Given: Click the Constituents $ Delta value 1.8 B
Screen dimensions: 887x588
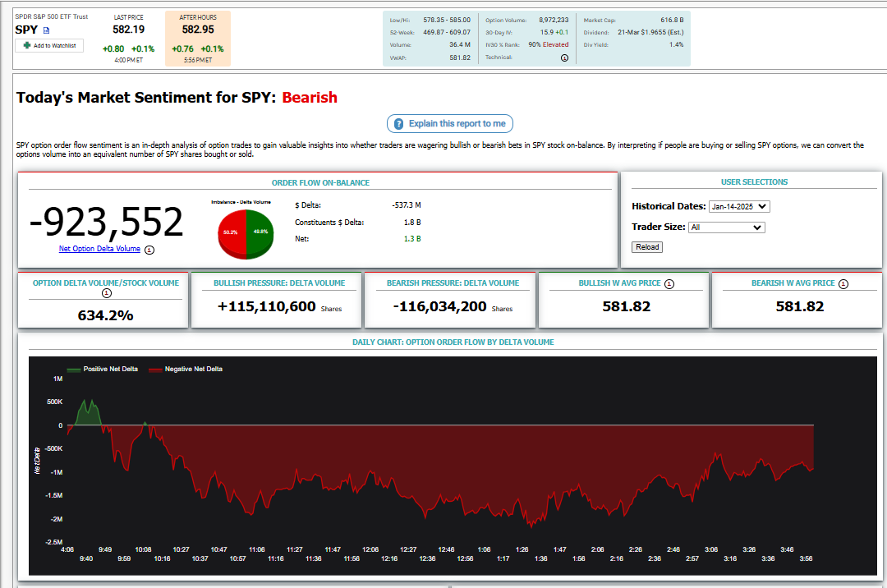Looking at the screenshot, I should pyautogui.click(x=412, y=223).
